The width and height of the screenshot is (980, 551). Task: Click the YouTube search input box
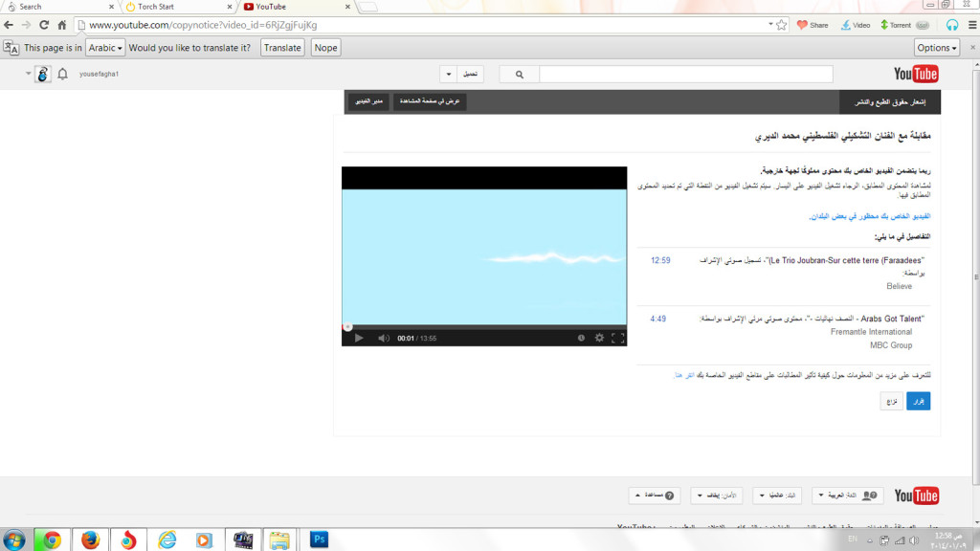pos(685,75)
